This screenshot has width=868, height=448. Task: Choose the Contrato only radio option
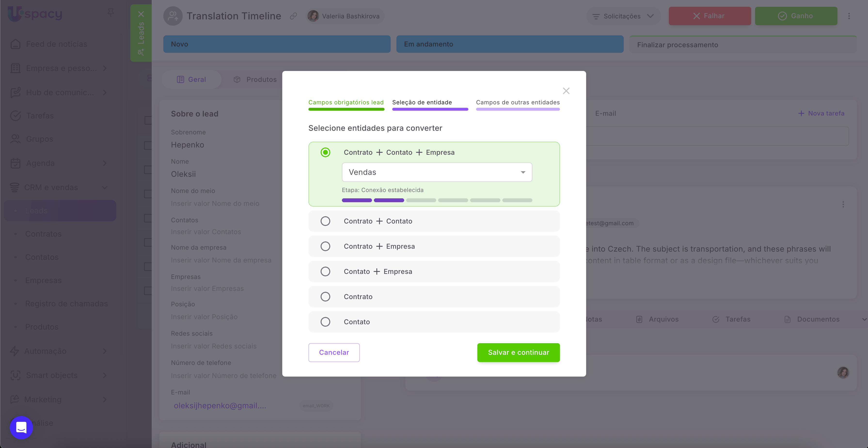(x=325, y=297)
